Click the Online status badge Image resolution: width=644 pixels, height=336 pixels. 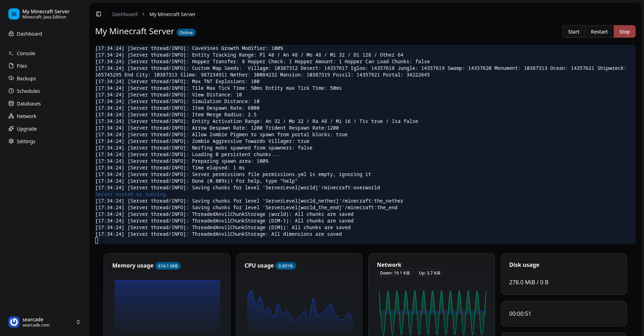point(186,32)
